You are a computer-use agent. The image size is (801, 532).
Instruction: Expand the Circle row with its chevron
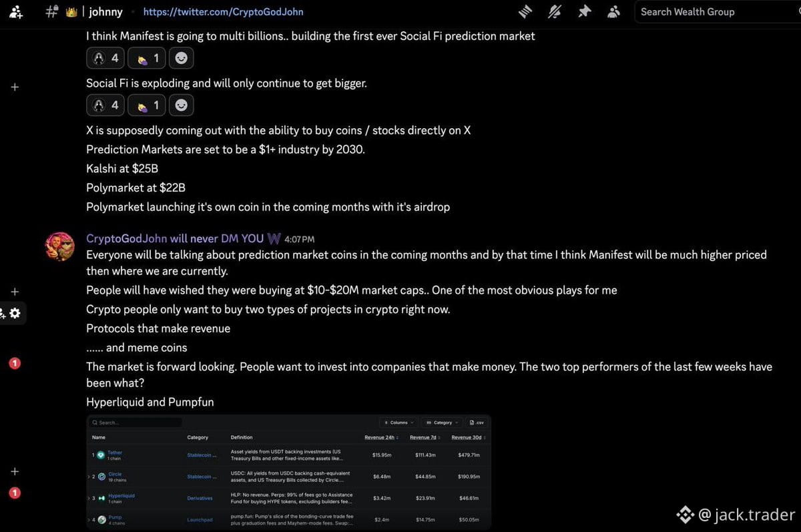click(x=89, y=477)
